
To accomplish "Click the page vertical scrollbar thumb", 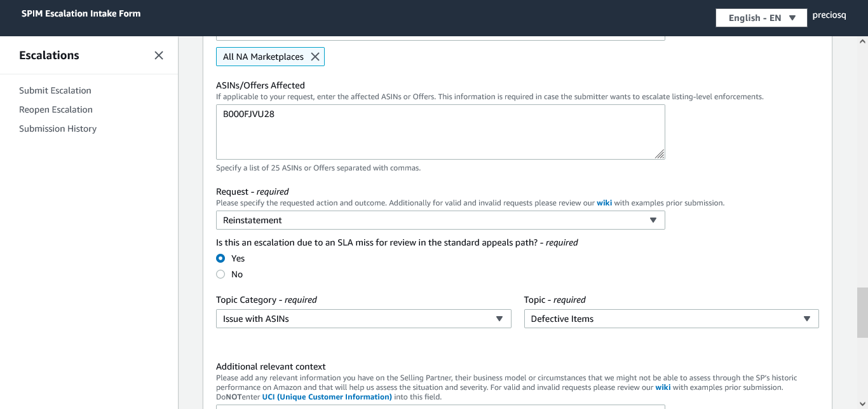I will [862, 312].
